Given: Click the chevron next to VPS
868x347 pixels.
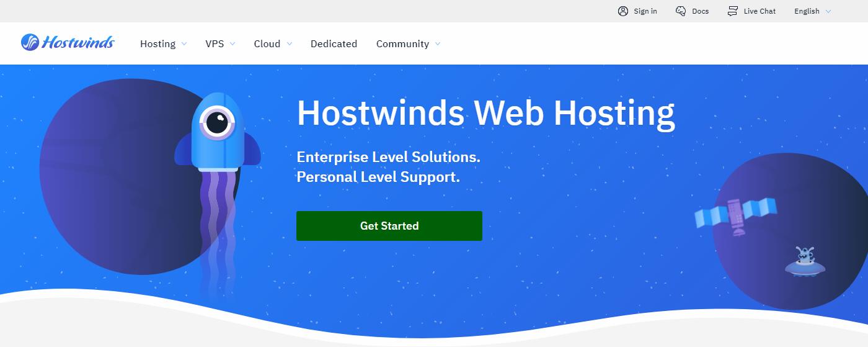Looking at the screenshot, I should pyautogui.click(x=232, y=44).
